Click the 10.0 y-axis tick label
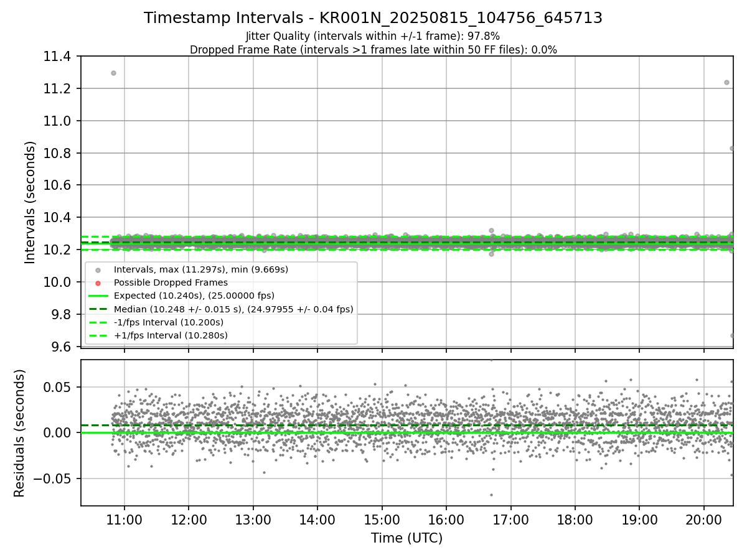This screenshot has height=560, width=747. click(x=58, y=282)
